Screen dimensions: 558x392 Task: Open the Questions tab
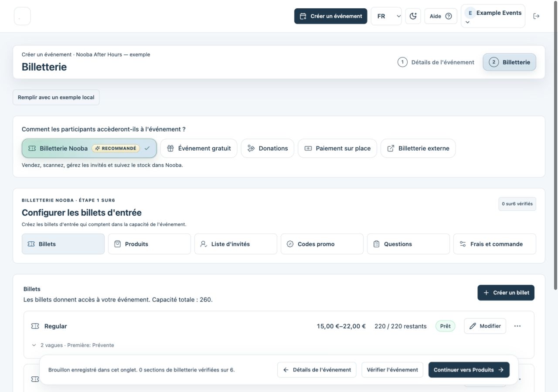tap(408, 244)
